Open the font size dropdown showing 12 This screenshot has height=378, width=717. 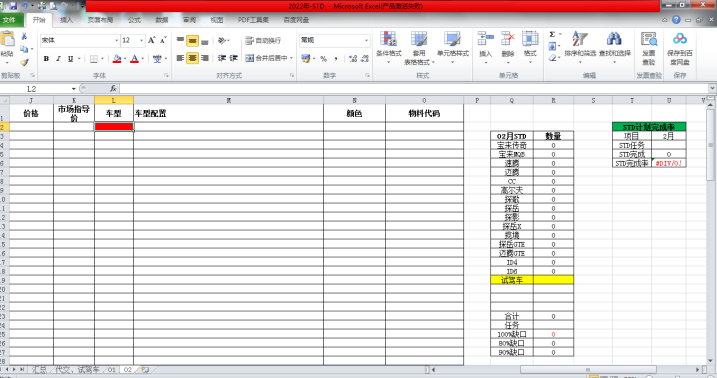click(141, 41)
